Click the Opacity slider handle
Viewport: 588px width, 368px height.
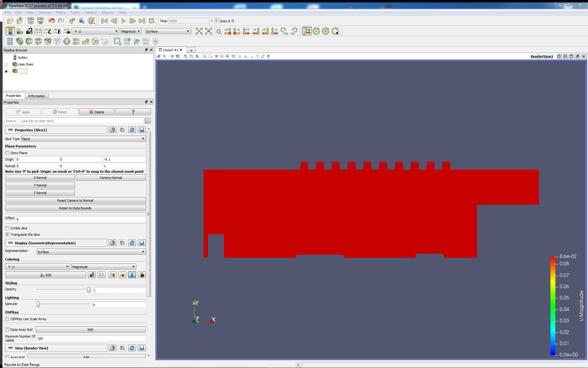click(89, 290)
